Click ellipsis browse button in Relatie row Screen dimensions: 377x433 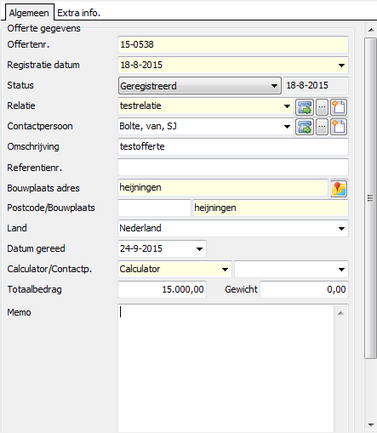tap(322, 107)
